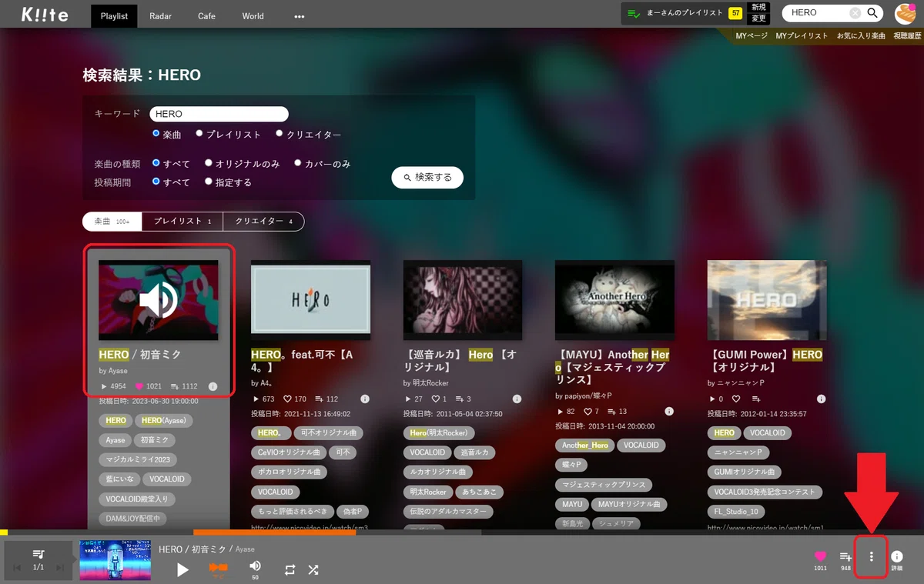
Task: Select オリジナルのみ song type radio
Action: click(x=209, y=163)
